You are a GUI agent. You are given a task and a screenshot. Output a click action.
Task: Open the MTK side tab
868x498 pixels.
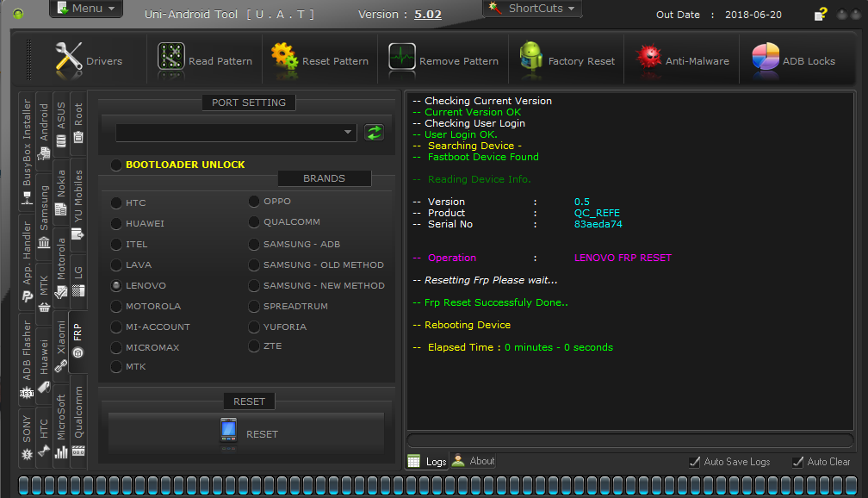tap(44, 294)
